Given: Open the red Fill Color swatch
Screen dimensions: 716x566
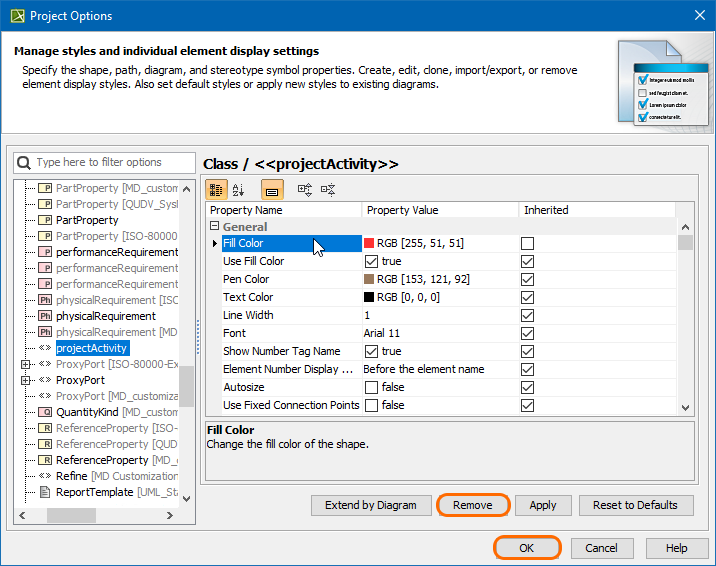Looking at the screenshot, I should [369, 243].
